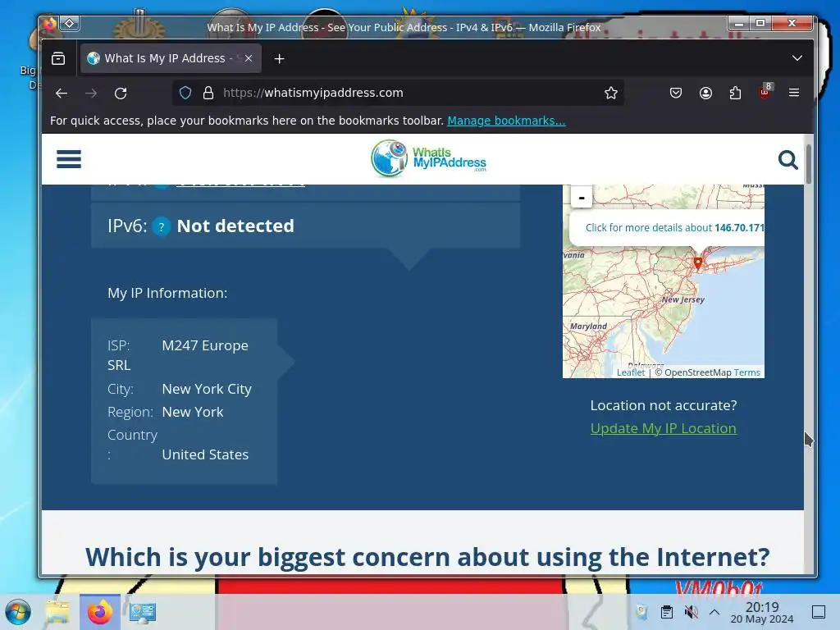Open the site search magnifier
840x630 pixels.
(787, 160)
